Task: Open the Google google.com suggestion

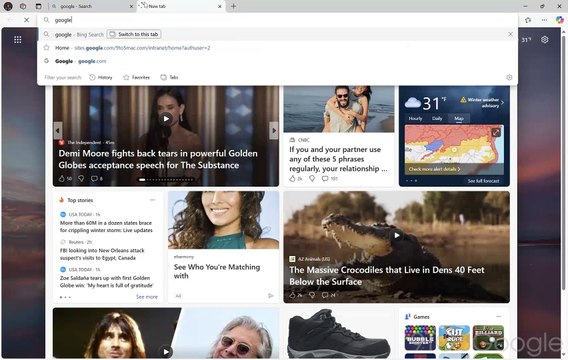Action: pyautogui.click(x=277, y=61)
